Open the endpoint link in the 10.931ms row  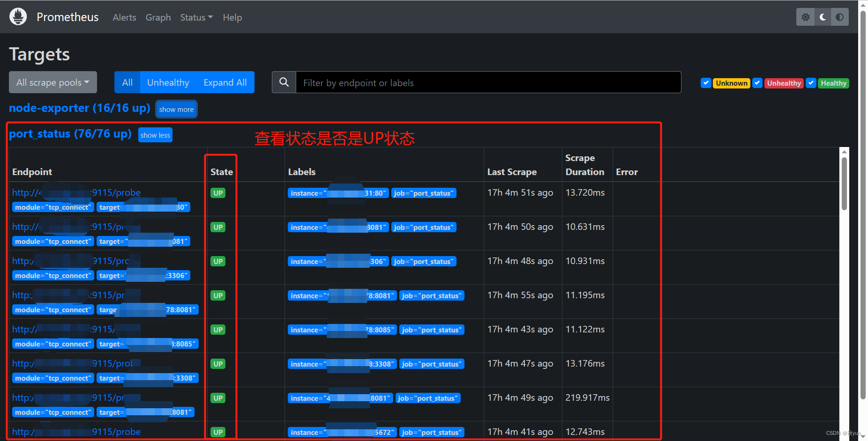(x=70, y=261)
